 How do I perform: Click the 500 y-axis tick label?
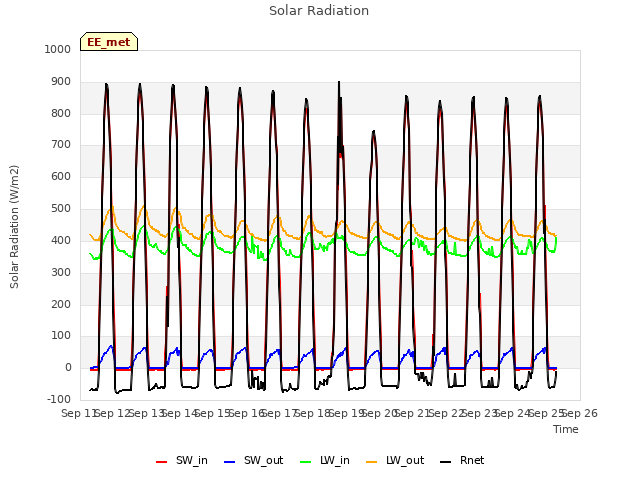pyautogui.click(x=61, y=209)
